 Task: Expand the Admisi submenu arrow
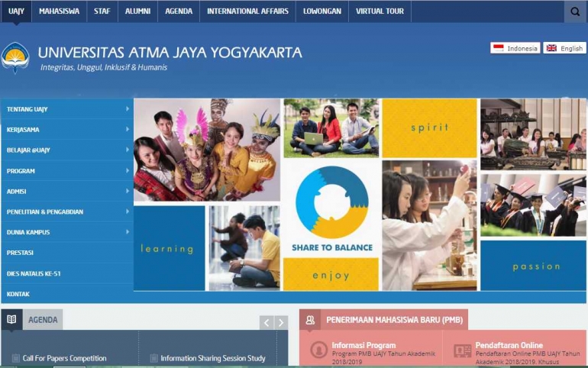[x=128, y=191]
